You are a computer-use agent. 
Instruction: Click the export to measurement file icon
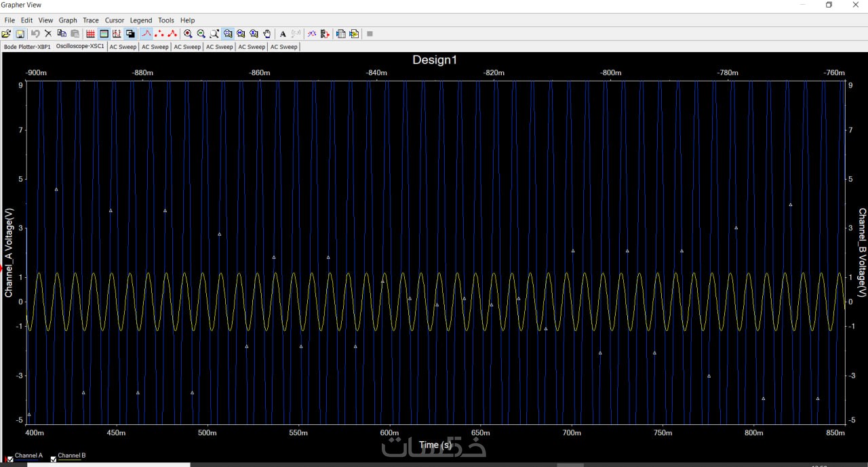coord(354,33)
